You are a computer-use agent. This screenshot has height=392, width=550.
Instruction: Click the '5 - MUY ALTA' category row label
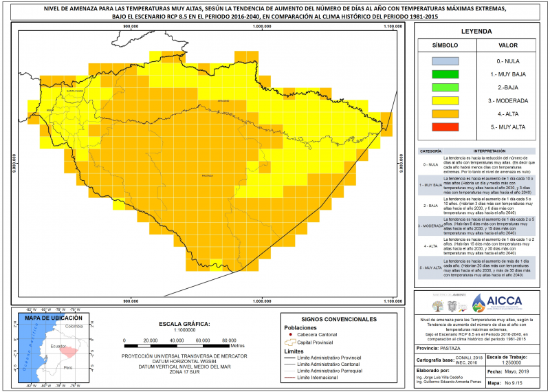click(x=430, y=268)
